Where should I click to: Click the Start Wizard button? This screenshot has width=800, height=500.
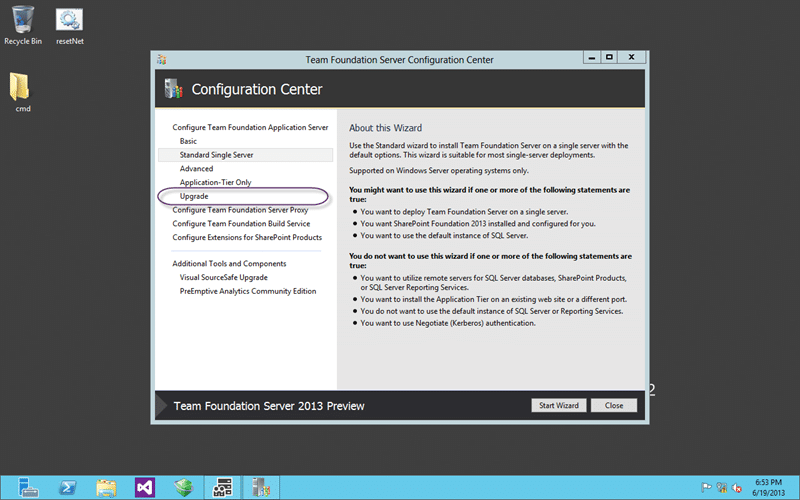[559, 406]
